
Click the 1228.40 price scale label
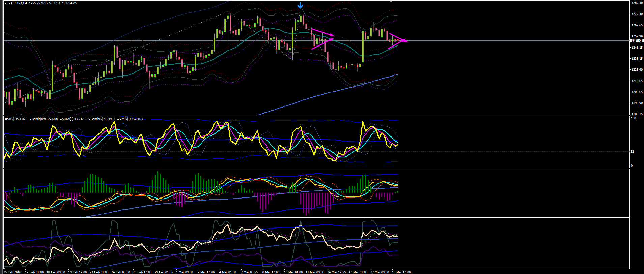tap(637, 70)
